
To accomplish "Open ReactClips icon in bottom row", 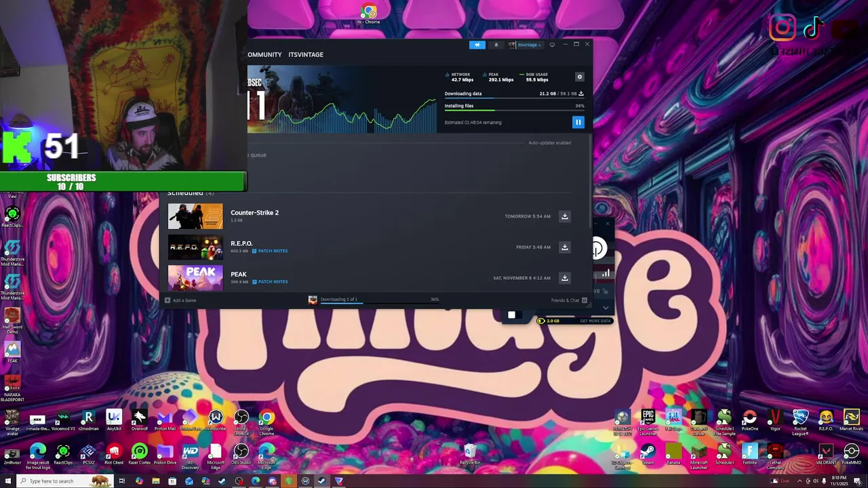I will tap(63, 455).
